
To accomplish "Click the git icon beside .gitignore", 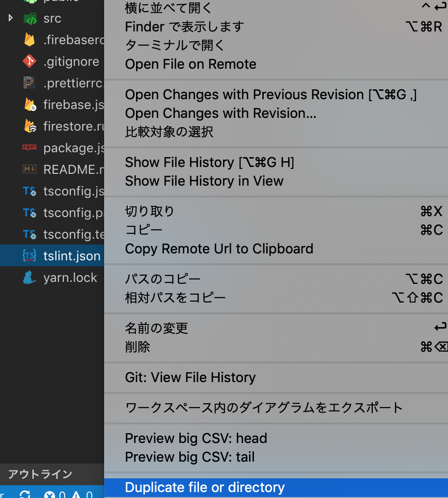I will (x=30, y=62).
